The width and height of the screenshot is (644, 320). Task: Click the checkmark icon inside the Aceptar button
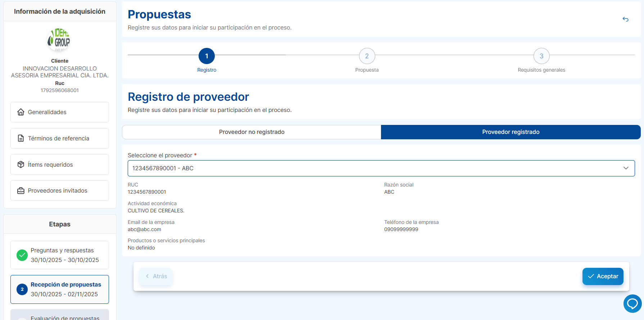(591, 276)
